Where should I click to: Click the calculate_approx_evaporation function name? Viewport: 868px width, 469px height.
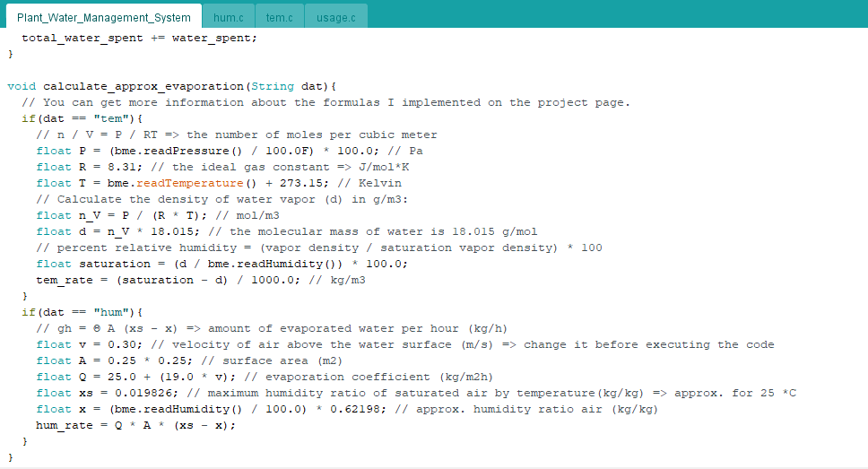pyautogui.click(x=143, y=86)
